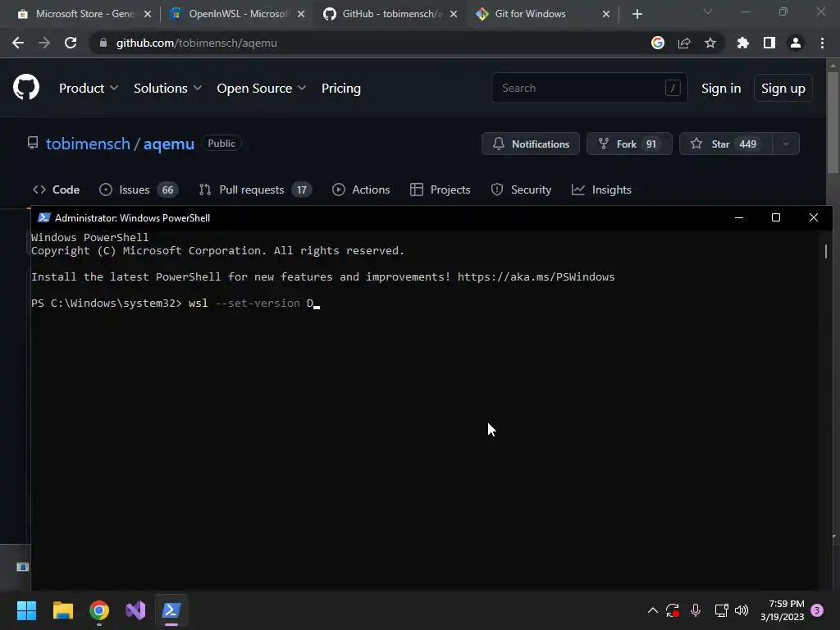
Task: Open volume control from tray
Action: [x=742, y=610]
